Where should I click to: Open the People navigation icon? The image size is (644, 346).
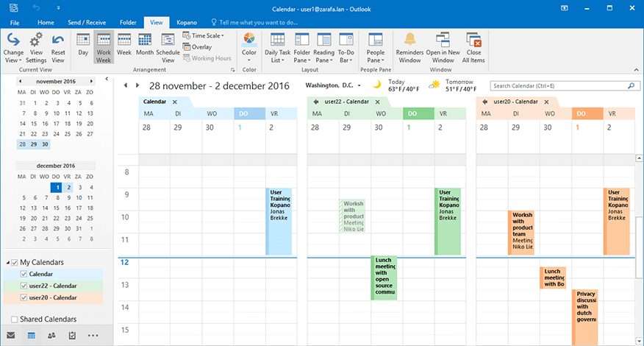click(51, 336)
